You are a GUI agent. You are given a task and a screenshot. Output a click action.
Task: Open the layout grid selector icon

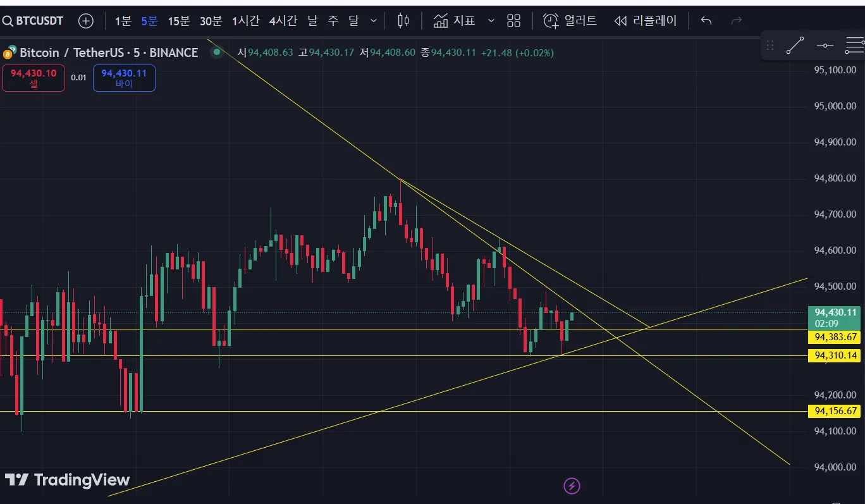[x=513, y=21]
